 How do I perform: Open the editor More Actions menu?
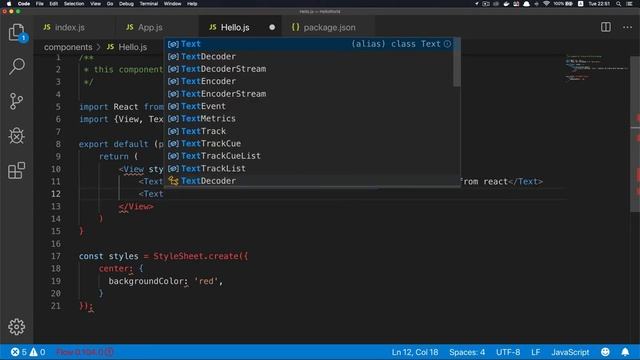coord(627,27)
